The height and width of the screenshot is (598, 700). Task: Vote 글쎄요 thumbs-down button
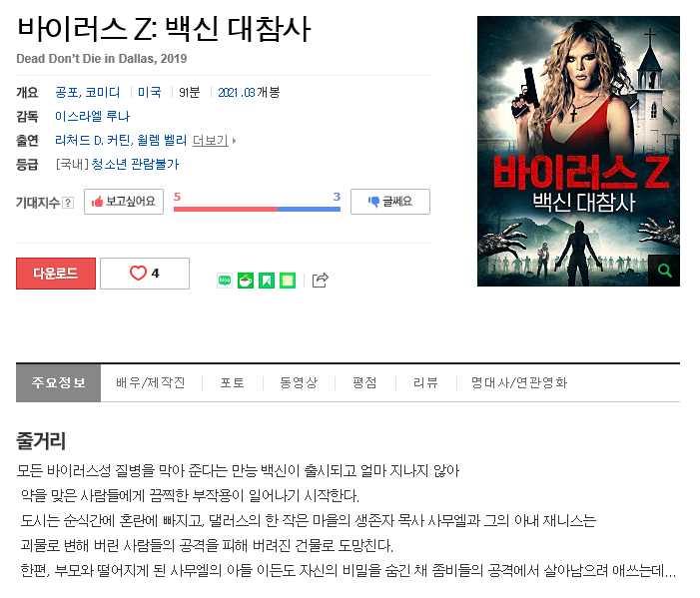[x=390, y=202]
